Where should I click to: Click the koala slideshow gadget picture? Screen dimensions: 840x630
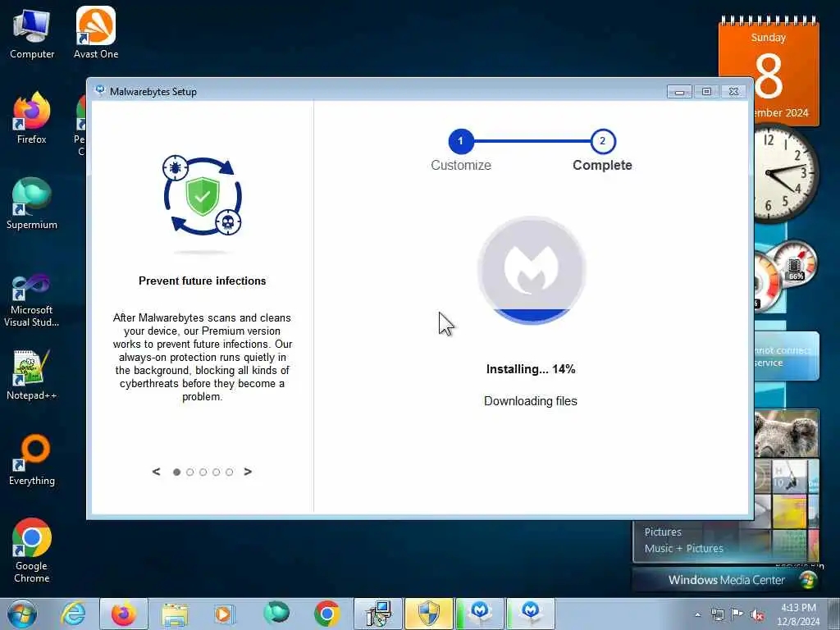coord(786,433)
